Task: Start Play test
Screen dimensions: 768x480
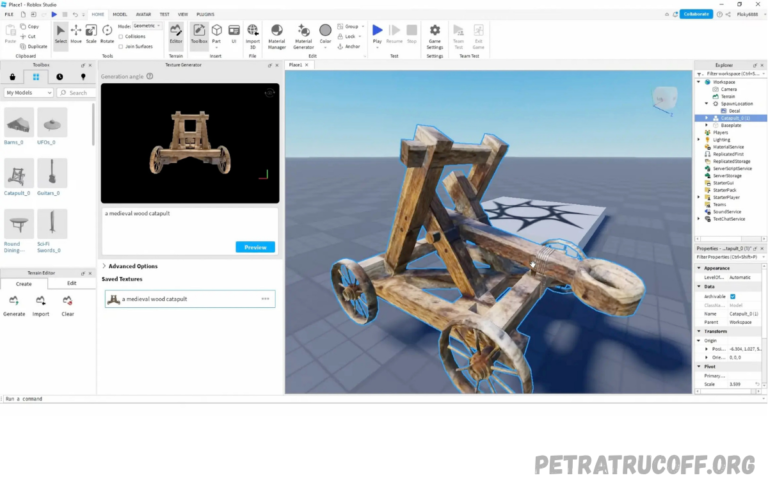Action: [x=377, y=30]
